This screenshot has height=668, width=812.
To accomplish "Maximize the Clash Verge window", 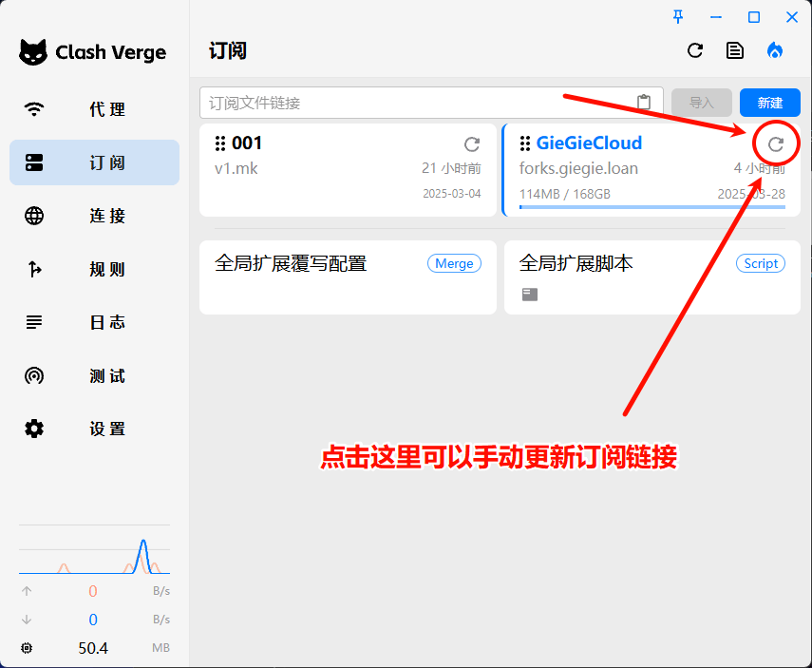I will tap(754, 17).
